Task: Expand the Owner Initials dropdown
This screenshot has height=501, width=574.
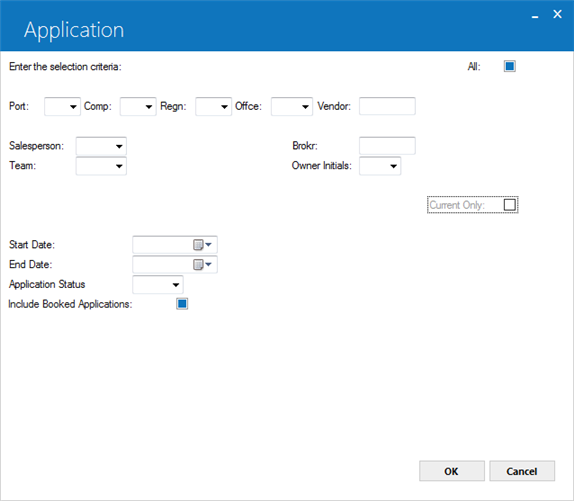Action: (x=380, y=166)
